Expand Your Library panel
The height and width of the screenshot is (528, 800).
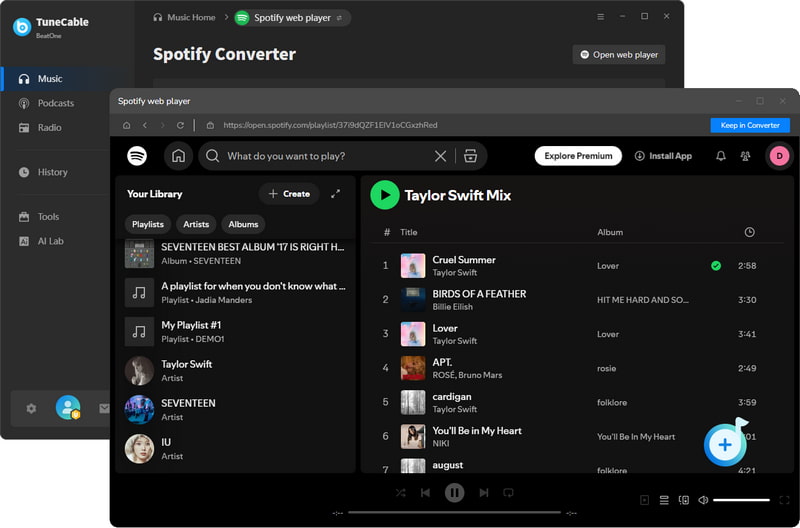point(335,194)
